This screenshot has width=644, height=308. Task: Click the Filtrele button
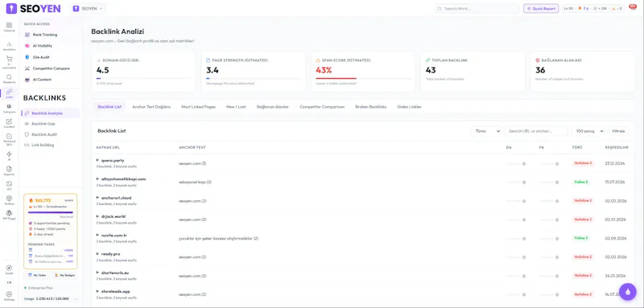618,131
